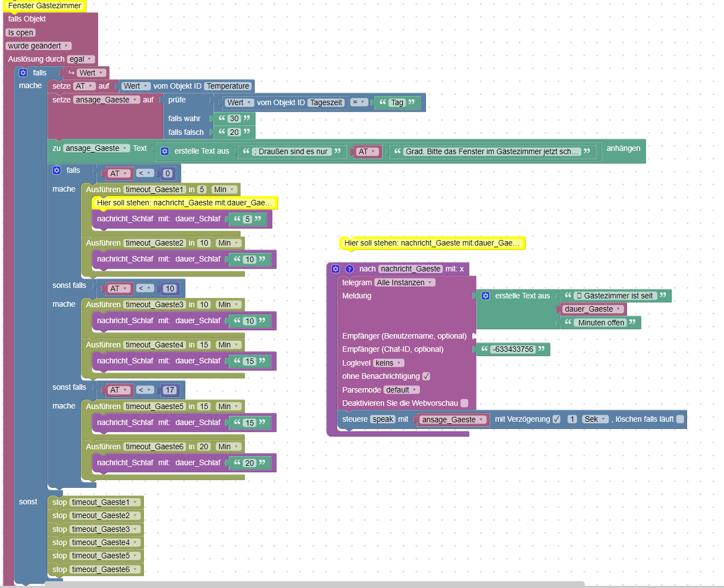Screen dimensions: 724x588
Task: Open mutator gear of outer falls block
Action: (23, 73)
